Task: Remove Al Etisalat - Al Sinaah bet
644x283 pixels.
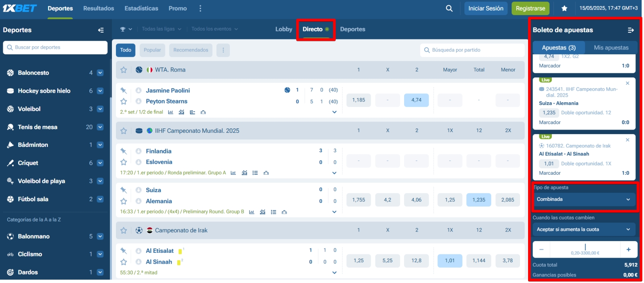Action: click(x=627, y=140)
